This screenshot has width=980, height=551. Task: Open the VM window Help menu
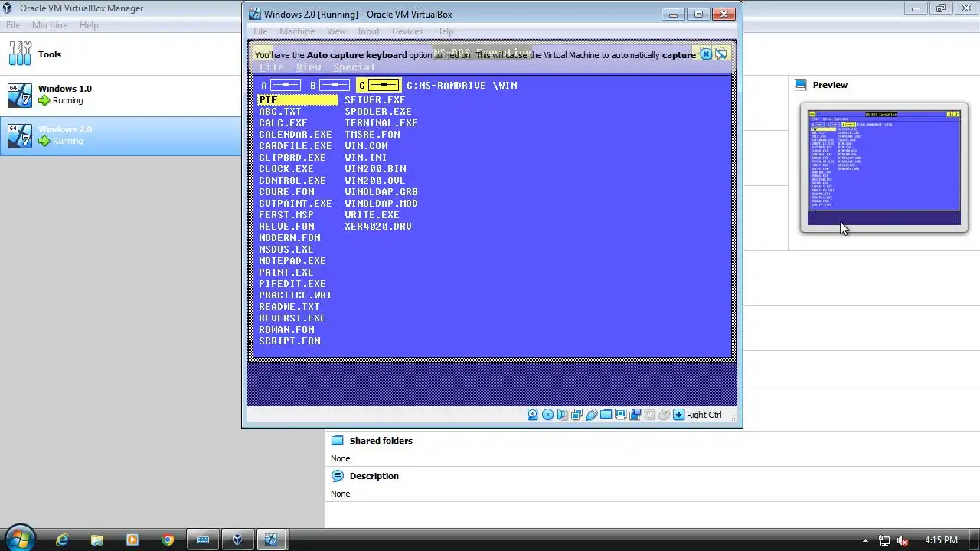[x=444, y=31]
